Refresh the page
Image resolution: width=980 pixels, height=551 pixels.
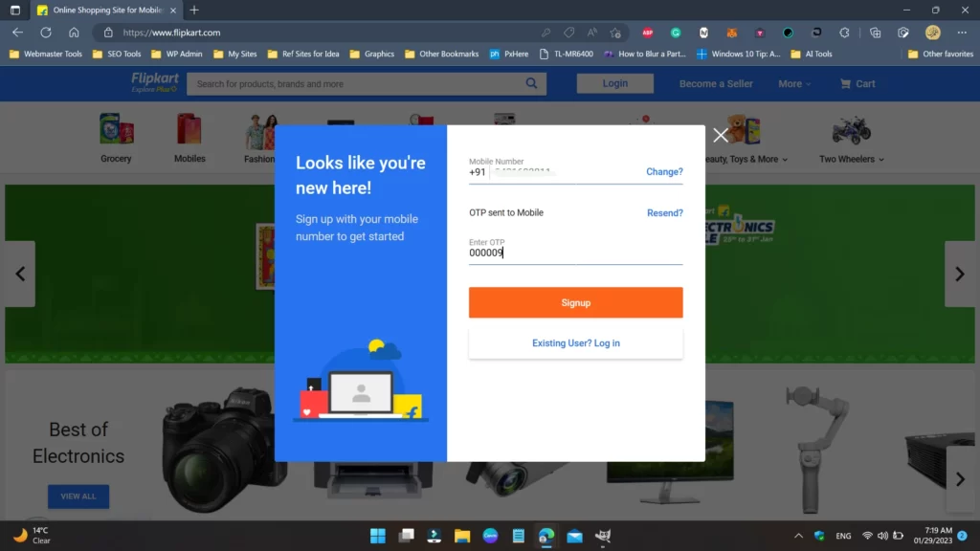(x=46, y=33)
